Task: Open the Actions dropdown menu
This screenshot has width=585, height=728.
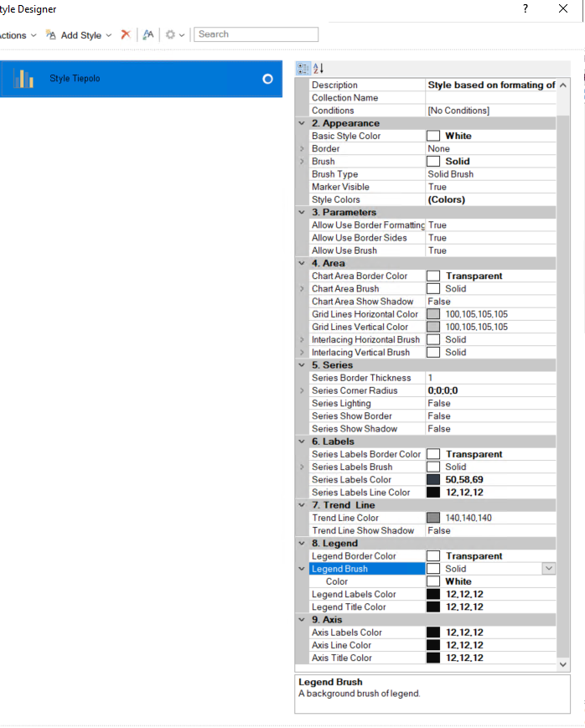Action: [18, 35]
